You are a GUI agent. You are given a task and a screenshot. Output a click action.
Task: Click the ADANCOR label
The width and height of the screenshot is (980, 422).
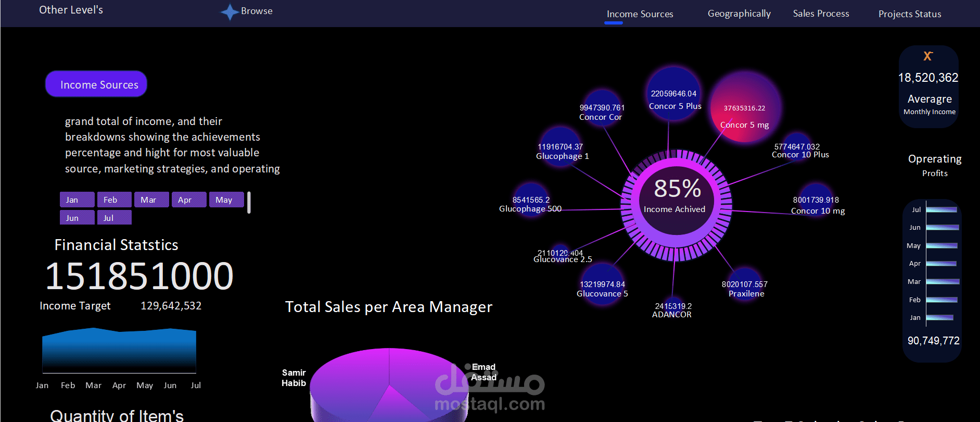(x=671, y=315)
